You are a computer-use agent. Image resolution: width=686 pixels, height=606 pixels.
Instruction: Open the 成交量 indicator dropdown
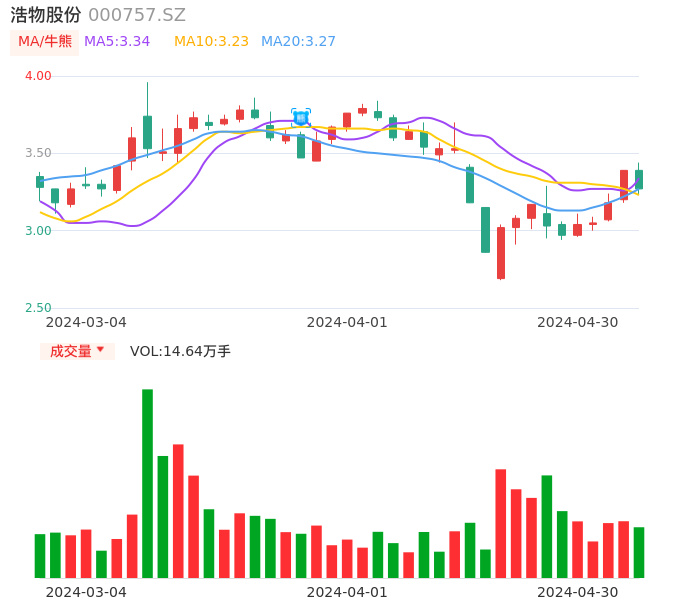(77, 351)
